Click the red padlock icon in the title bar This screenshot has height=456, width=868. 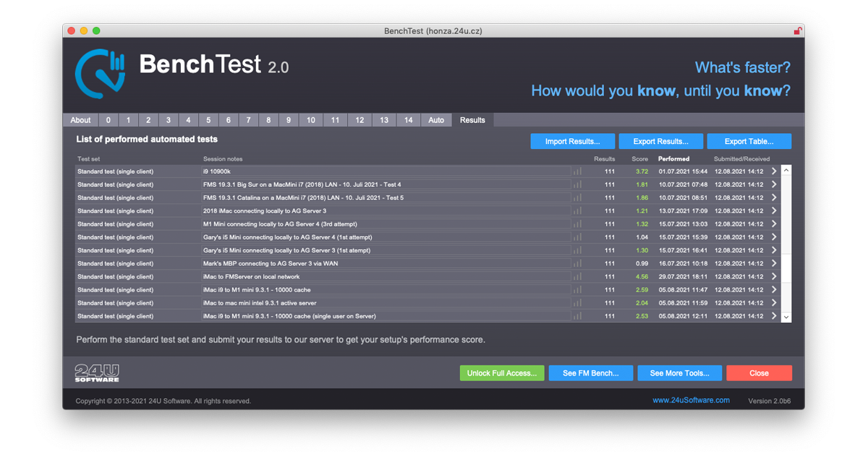click(797, 31)
